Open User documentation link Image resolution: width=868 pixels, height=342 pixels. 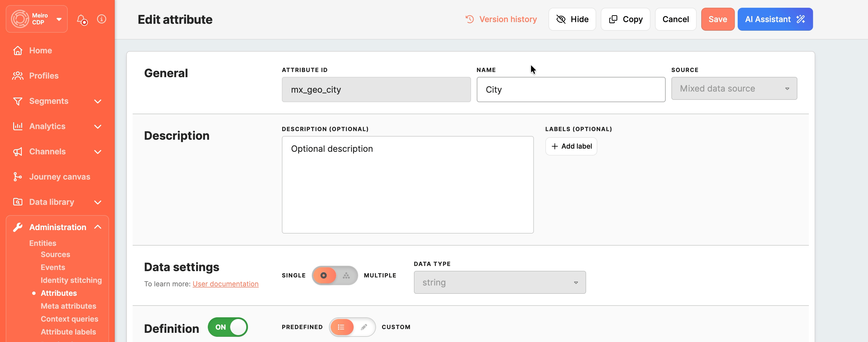point(225,284)
